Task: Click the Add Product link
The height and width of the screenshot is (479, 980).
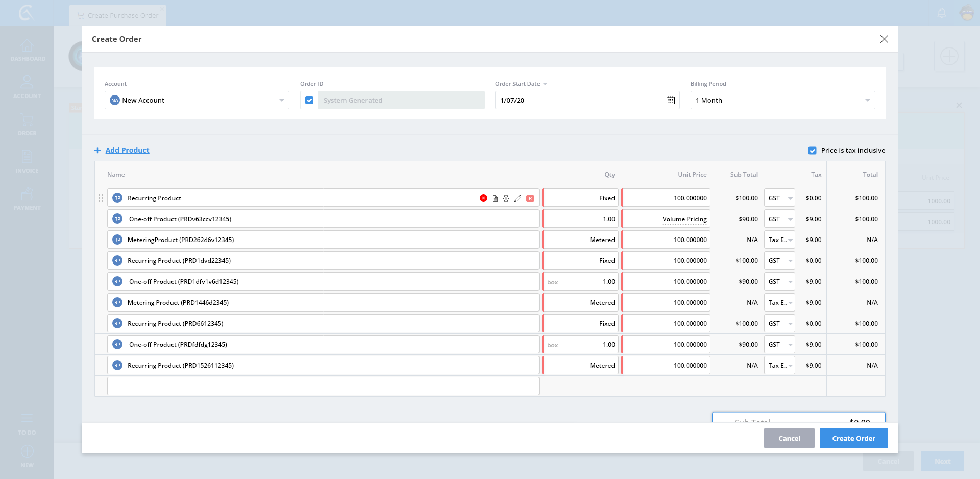Action: (x=127, y=150)
